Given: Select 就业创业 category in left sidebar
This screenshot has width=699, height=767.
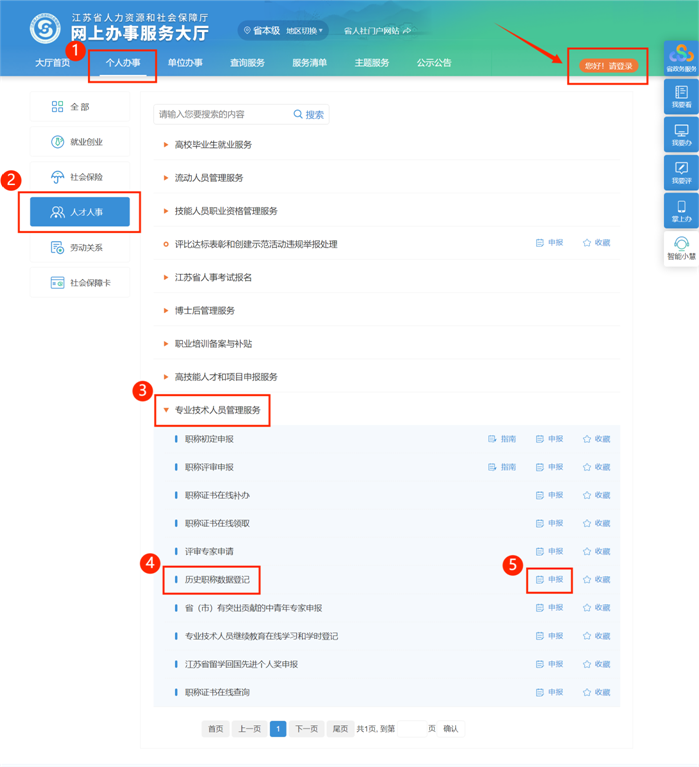Looking at the screenshot, I should [80, 142].
